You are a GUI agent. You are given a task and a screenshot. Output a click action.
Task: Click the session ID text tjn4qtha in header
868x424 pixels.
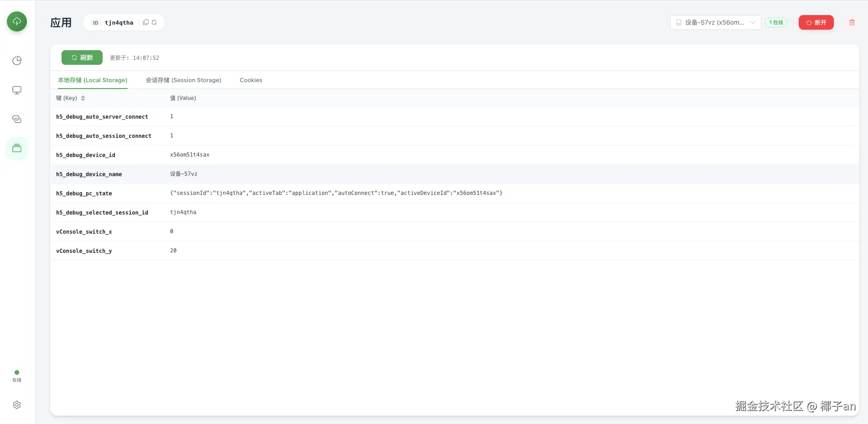pos(119,22)
